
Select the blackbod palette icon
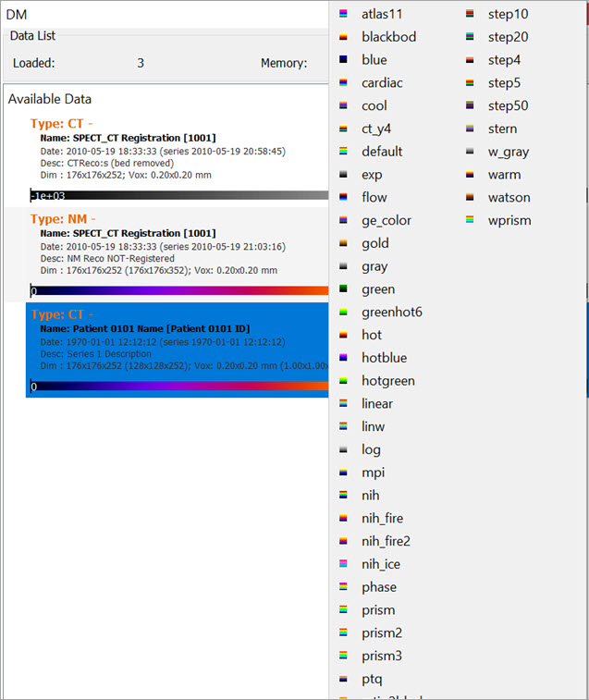pyautogui.click(x=344, y=38)
